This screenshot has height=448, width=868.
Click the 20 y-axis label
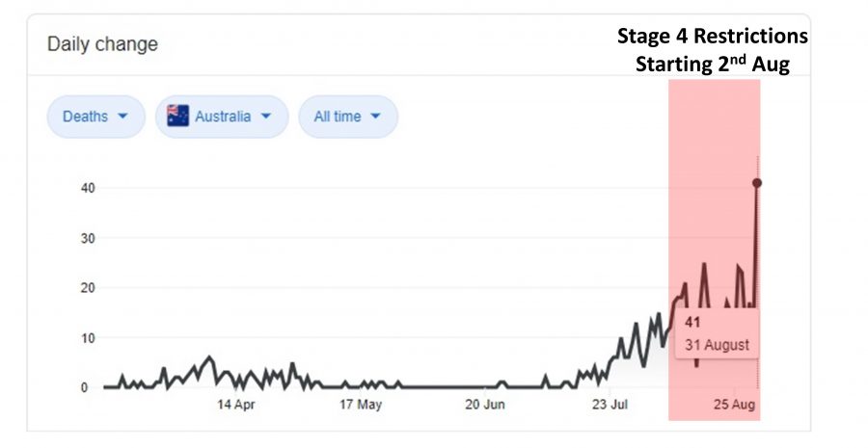pos(88,288)
